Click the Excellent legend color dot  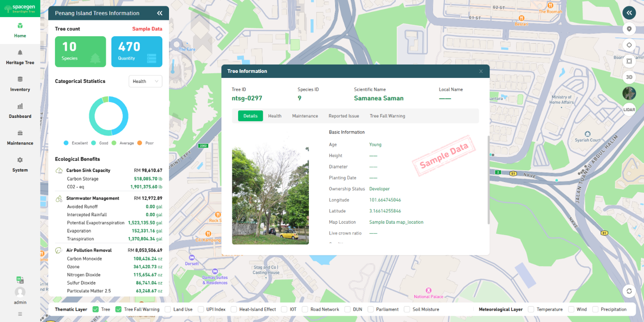tap(66, 143)
